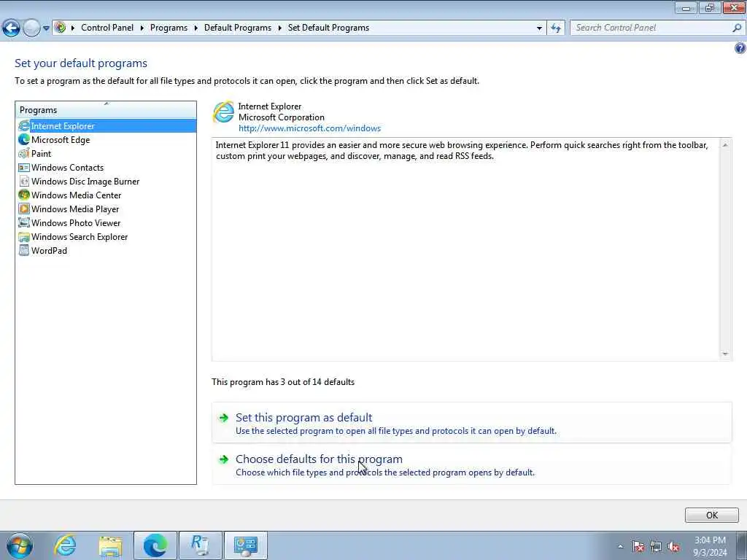Select the 'Windows Media Player' entry text
Image resolution: width=747 pixels, height=560 pixels.
click(75, 209)
